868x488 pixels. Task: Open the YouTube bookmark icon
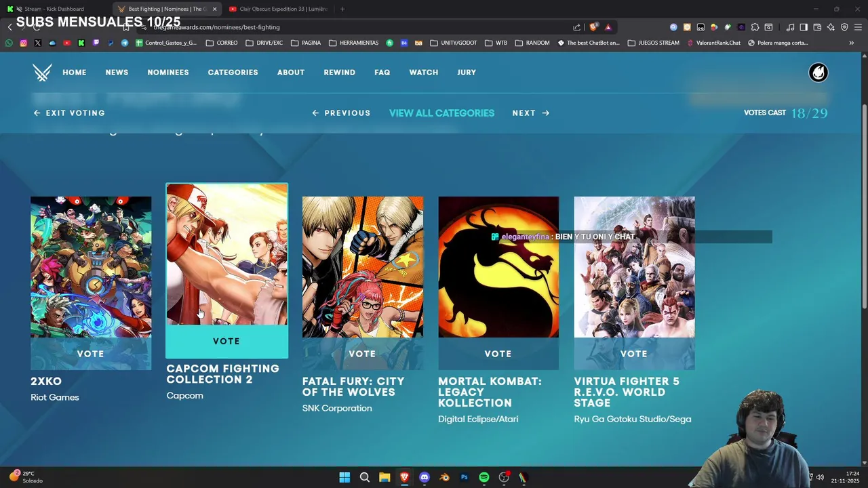pos(66,43)
